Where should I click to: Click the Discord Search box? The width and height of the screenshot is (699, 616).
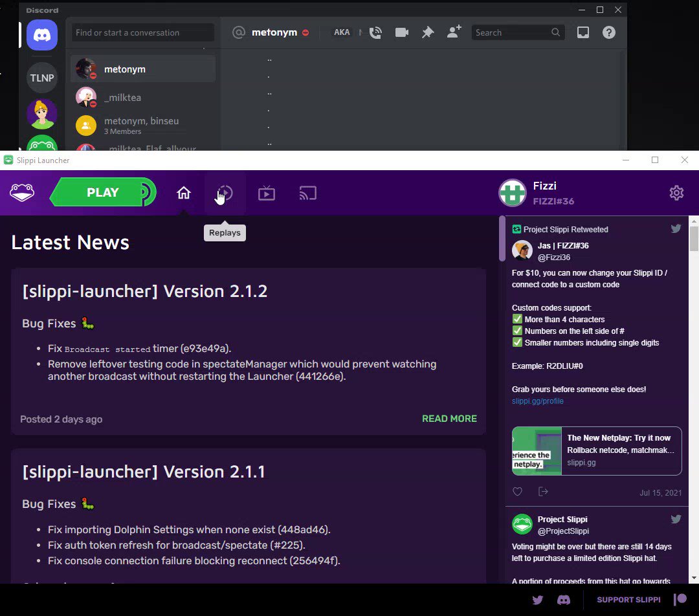point(518,32)
